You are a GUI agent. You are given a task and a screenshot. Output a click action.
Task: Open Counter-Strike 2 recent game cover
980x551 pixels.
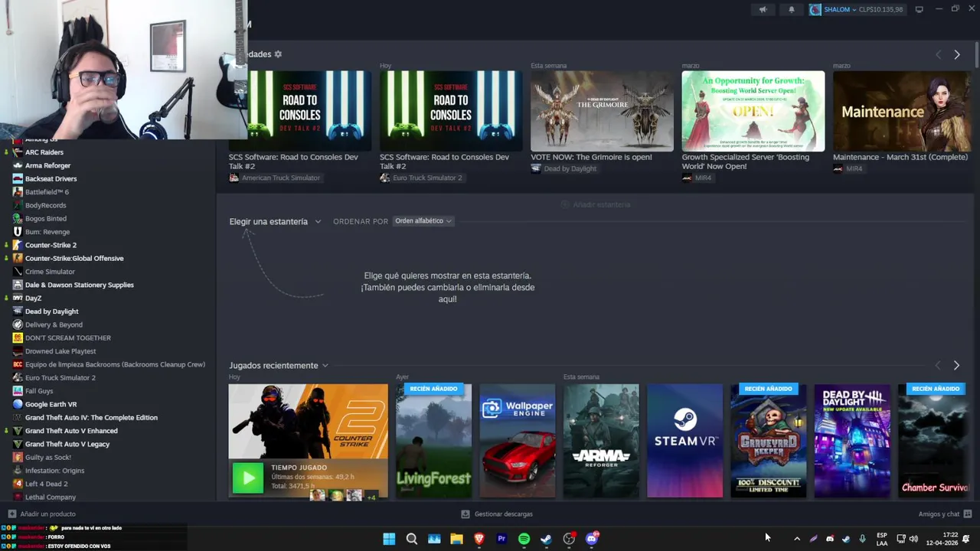tap(308, 421)
